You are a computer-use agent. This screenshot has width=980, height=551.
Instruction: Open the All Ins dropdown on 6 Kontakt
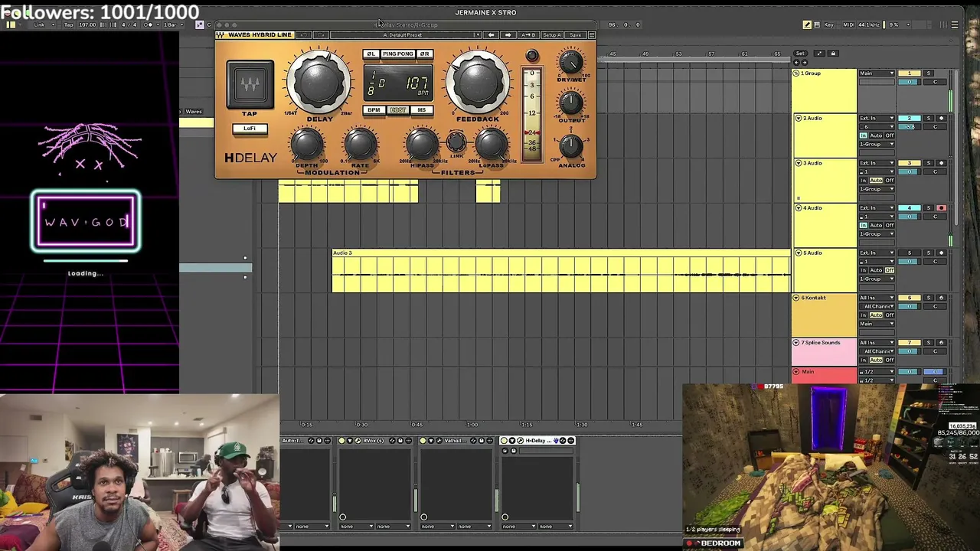[x=877, y=298]
